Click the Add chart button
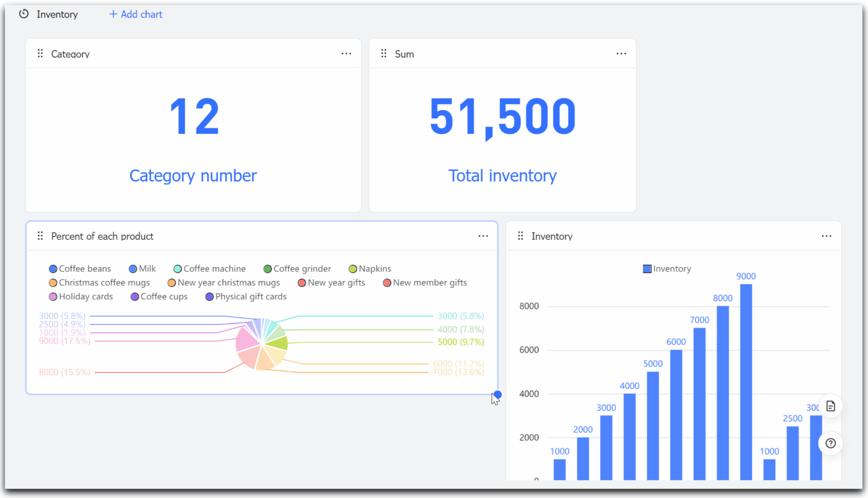Image resolution: width=868 pixels, height=498 pixels. coord(136,14)
